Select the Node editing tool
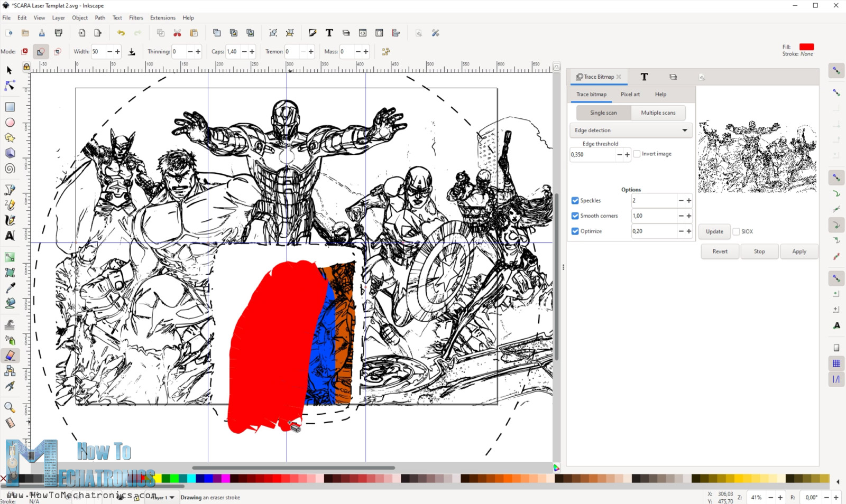 (8, 85)
